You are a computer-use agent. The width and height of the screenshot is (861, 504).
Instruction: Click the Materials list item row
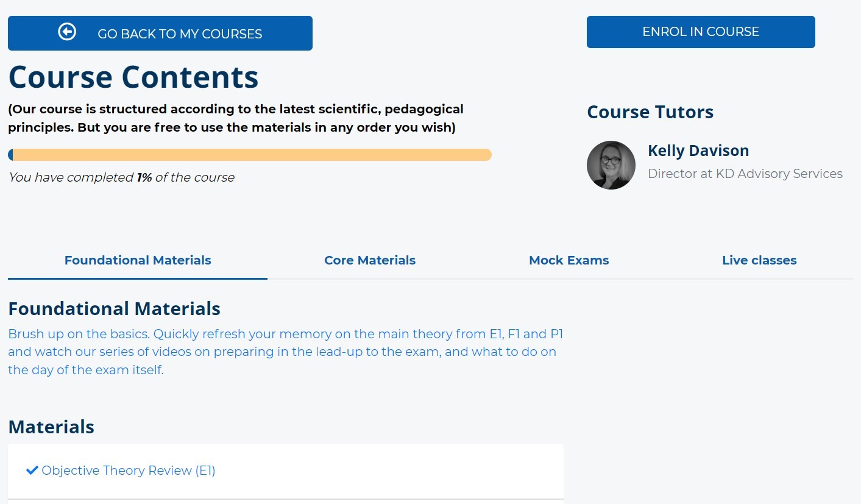[x=285, y=470]
